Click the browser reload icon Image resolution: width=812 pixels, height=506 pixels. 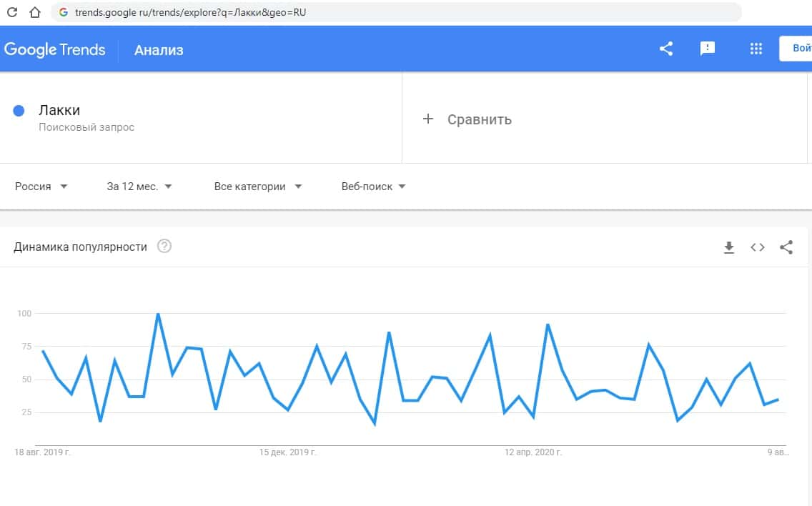click(x=12, y=12)
